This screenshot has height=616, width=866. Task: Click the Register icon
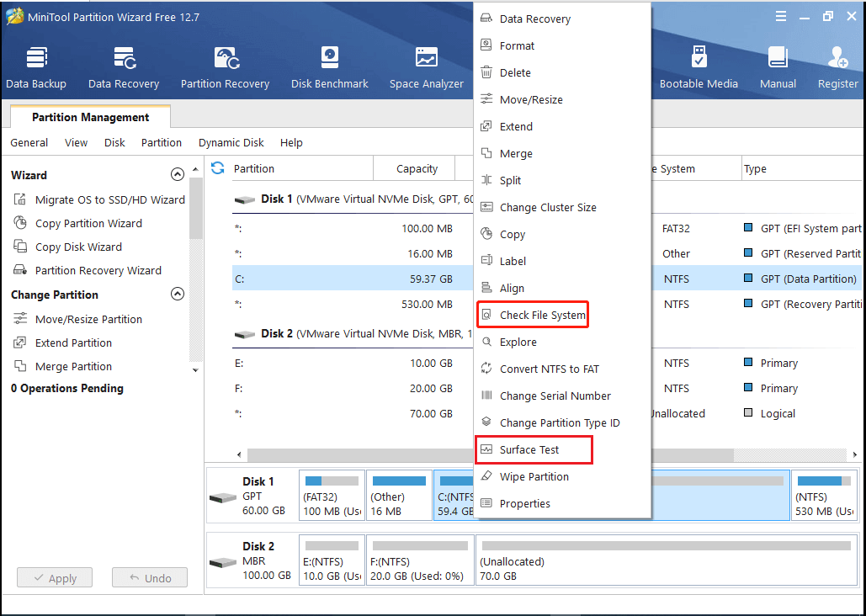click(837, 67)
